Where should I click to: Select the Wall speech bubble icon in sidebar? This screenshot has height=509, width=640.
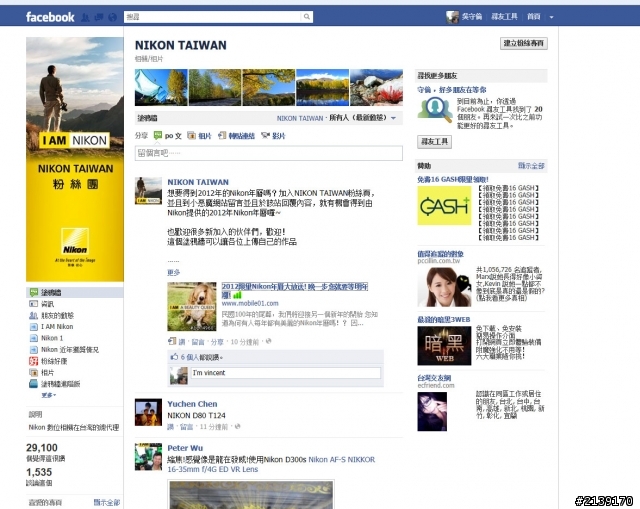(33, 292)
